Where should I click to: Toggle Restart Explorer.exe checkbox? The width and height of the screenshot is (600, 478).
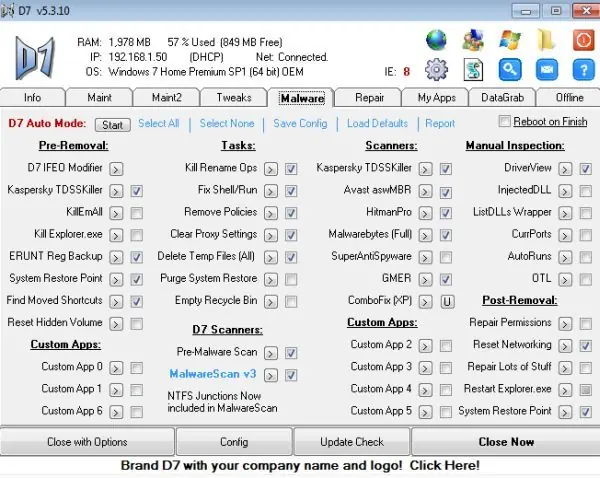point(586,390)
